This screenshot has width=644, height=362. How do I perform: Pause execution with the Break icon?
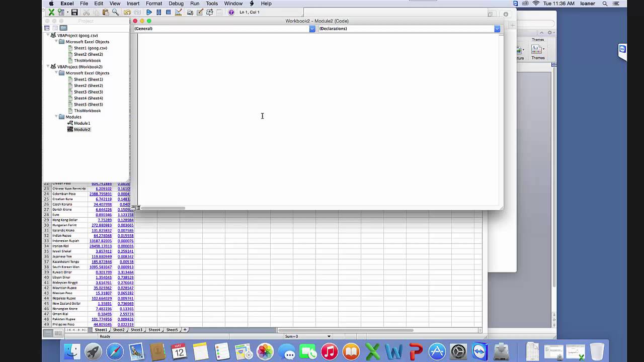point(159,12)
